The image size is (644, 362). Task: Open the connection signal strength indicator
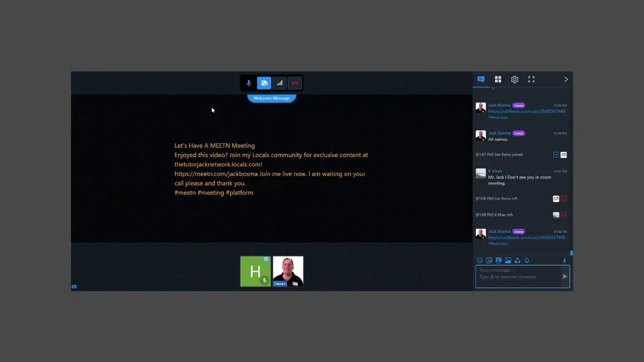(x=280, y=83)
